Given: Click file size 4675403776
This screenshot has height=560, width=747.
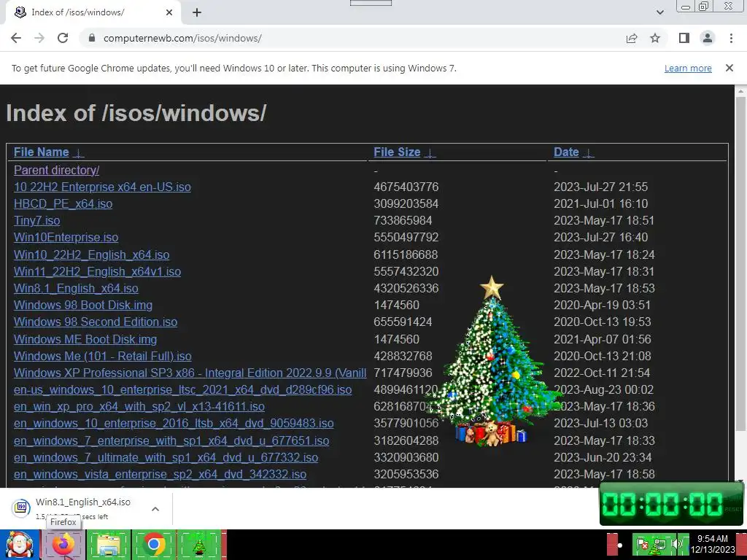Looking at the screenshot, I should 406,187.
